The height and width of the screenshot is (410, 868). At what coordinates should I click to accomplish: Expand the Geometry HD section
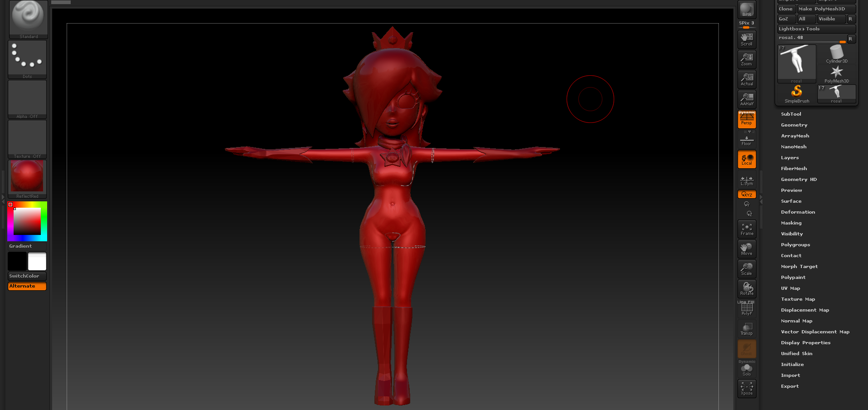pos(799,180)
